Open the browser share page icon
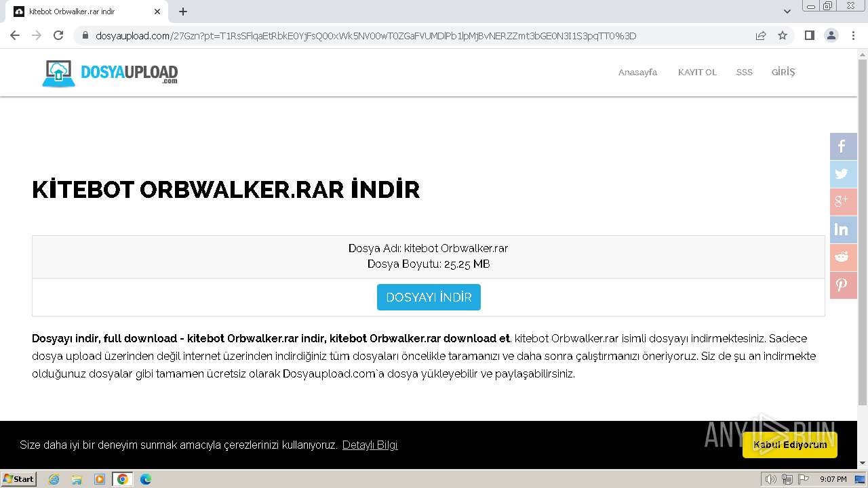This screenshot has height=488, width=868. point(761,35)
